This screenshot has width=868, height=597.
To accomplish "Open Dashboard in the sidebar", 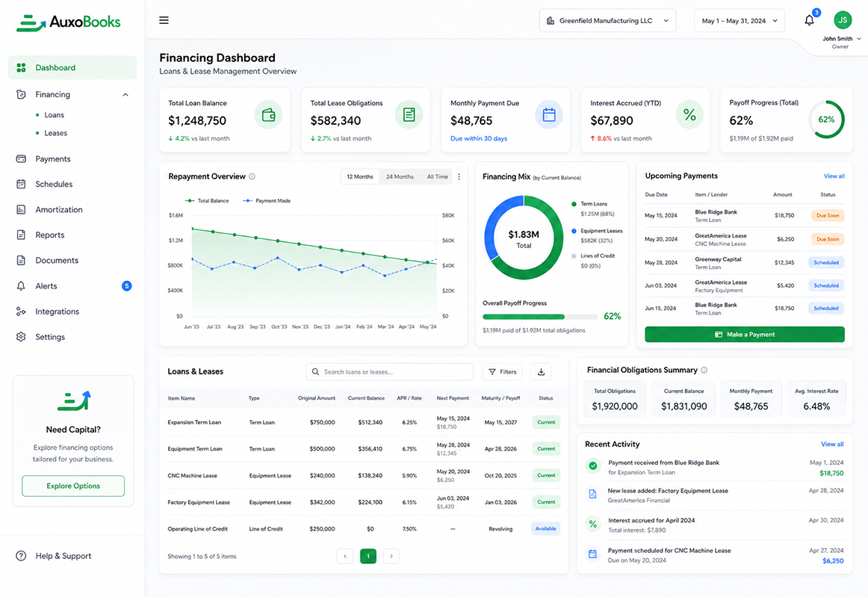I will point(72,67).
